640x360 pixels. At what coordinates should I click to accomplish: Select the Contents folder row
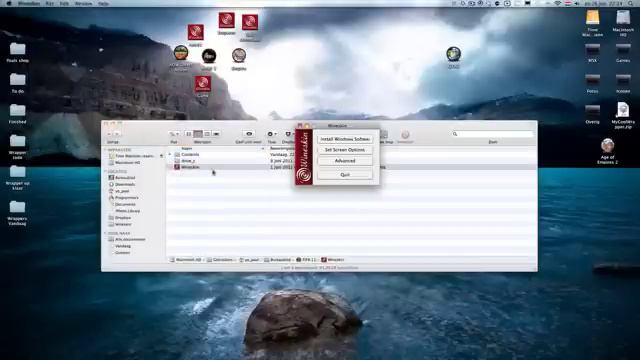click(x=351, y=155)
